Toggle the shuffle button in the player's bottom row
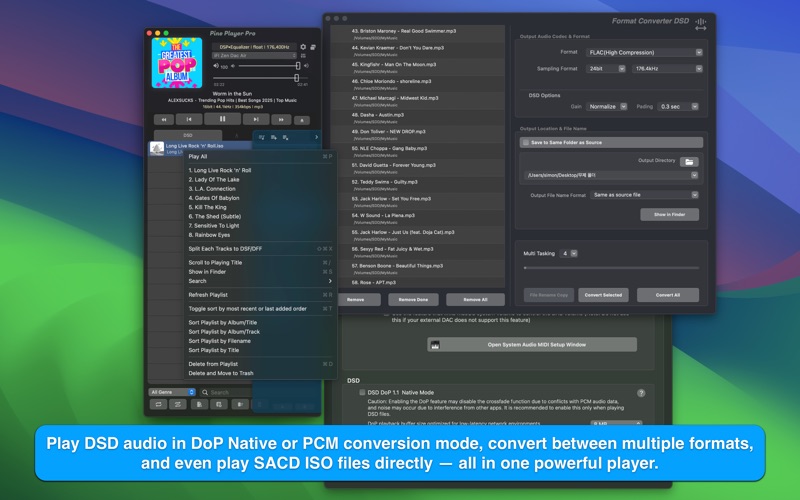The width and height of the screenshot is (800, 500). pyautogui.click(x=178, y=404)
